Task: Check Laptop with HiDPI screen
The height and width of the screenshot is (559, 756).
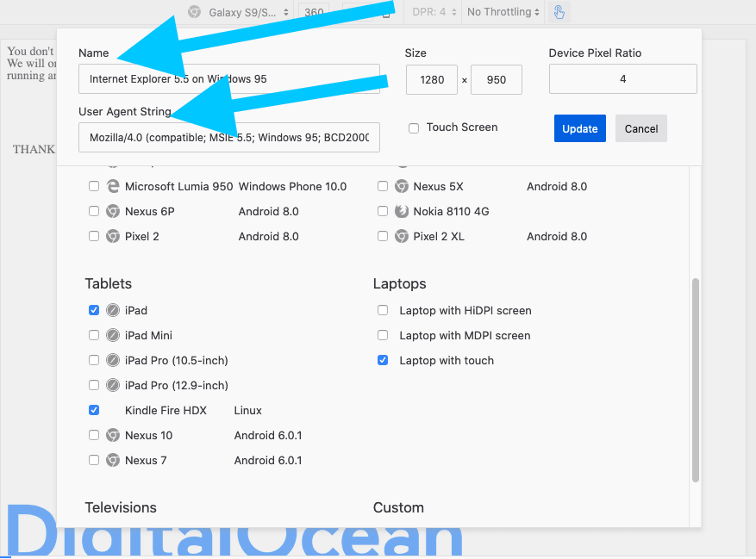Action: (x=383, y=310)
